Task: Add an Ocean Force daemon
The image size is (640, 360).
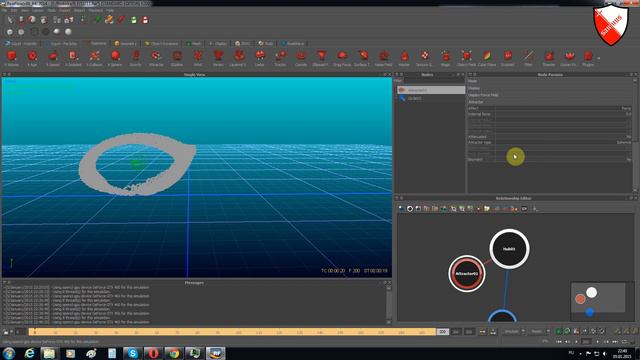Action: [569, 58]
